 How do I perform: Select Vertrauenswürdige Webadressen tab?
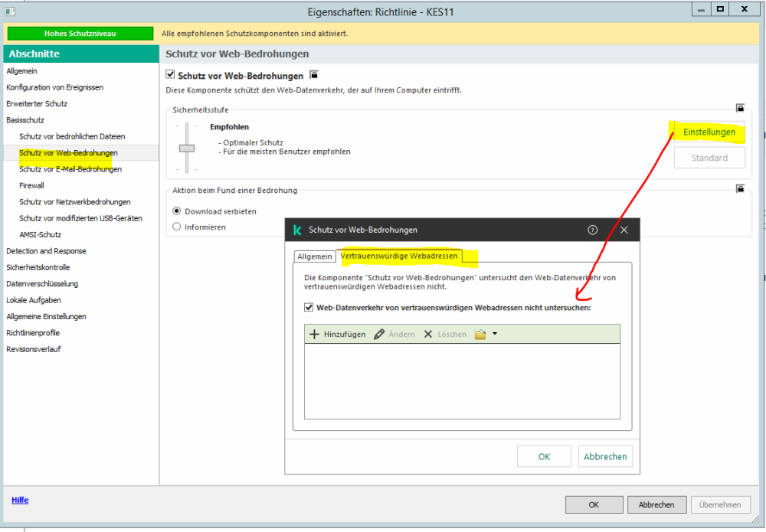[x=399, y=255]
